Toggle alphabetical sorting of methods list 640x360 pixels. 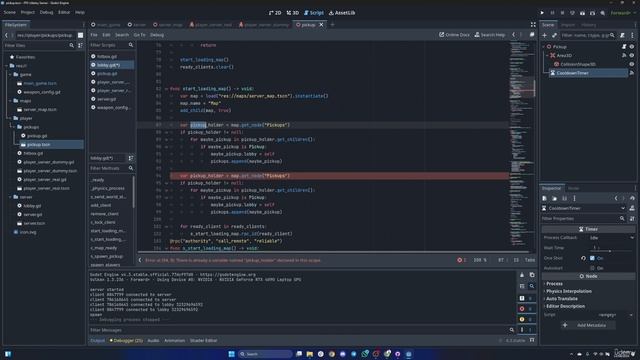tap(131, 158)
